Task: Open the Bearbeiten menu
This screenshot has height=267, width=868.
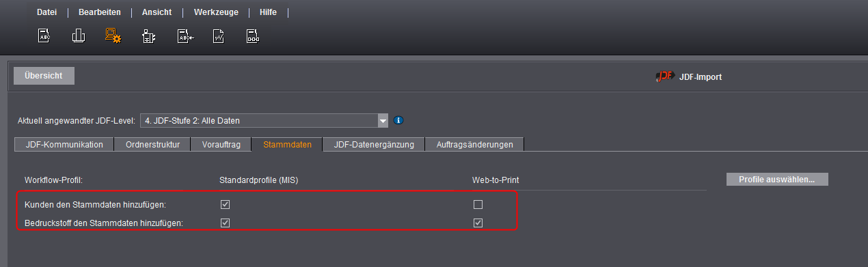Action: (99, 12)
